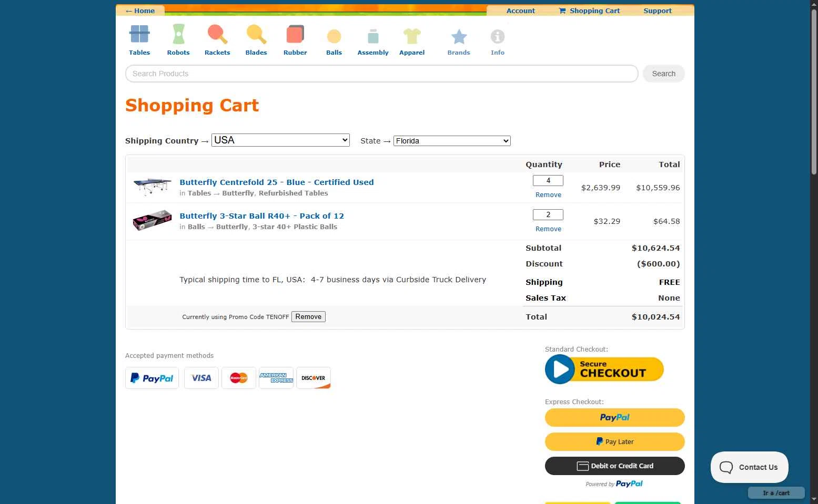Image resolution: width=818 pixels, height=504 pixels.
Task: Click the subtotal value $10,624.54
Action: 655,248
